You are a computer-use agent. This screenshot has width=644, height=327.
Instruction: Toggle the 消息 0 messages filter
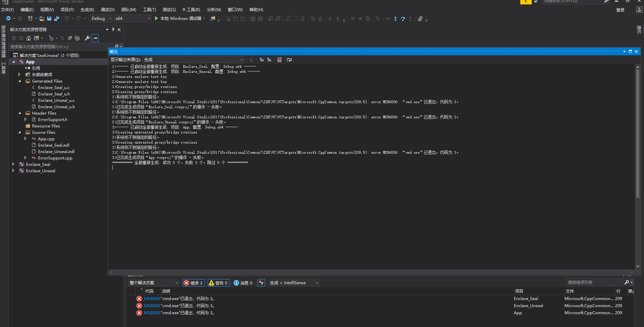click(243, 283)
